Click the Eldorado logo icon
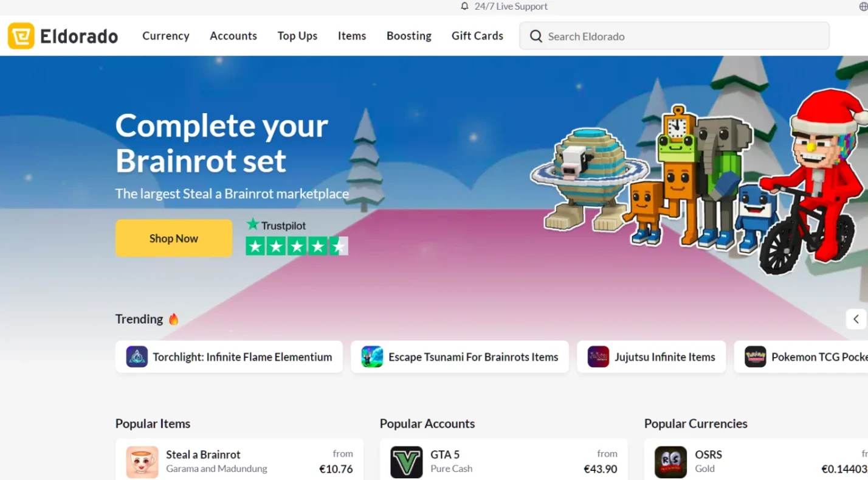 [x=21, y=36]
